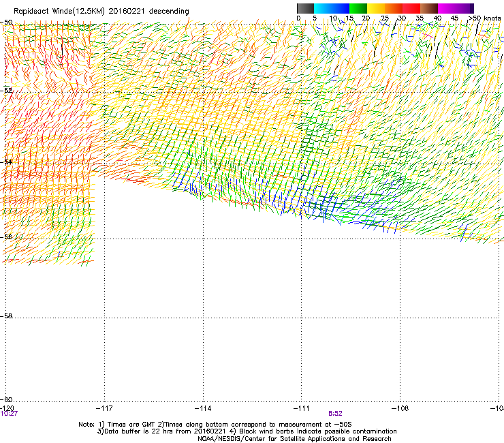Screen dimensions: 504x443
Task: Click the '>50 knots' legend label
Action: 484,18
